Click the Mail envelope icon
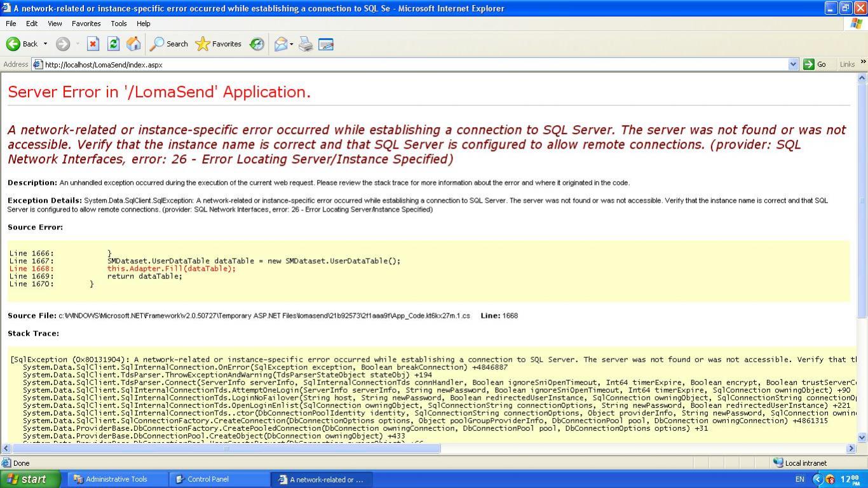Image resolution: width=868 pixels, height=488 pixels. (x=280, y=44)
